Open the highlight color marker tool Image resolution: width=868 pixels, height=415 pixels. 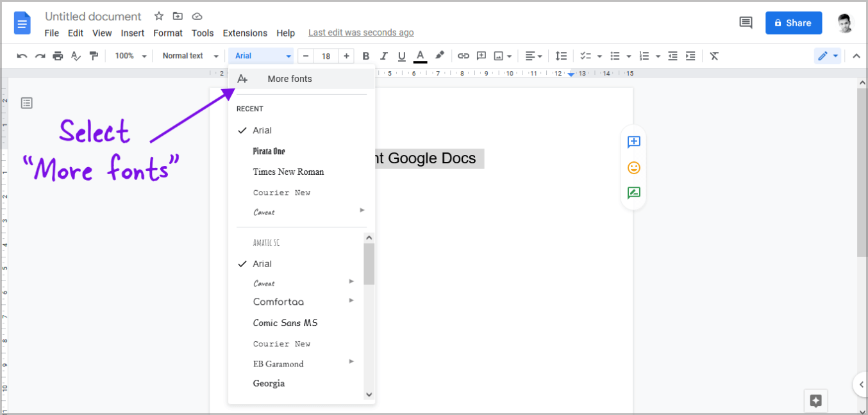tap(440, 56)
